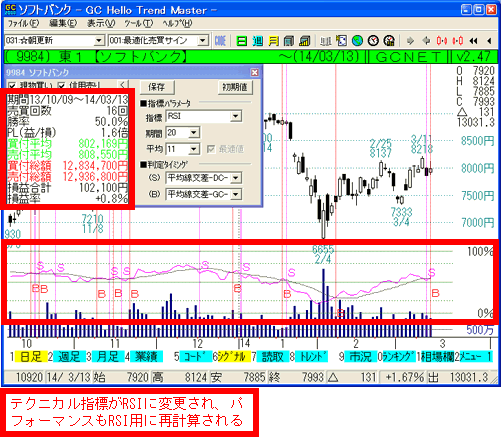This screenshot has width=501, height=437.
Task: Open the ファイル(F) menu
Action: [x=23, y=23]
